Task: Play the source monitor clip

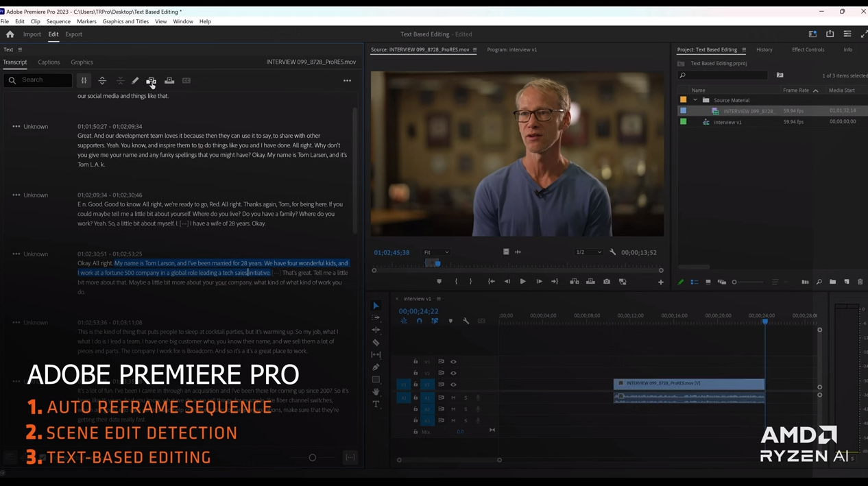Action: pyautogui.click(x=522, y=282)
